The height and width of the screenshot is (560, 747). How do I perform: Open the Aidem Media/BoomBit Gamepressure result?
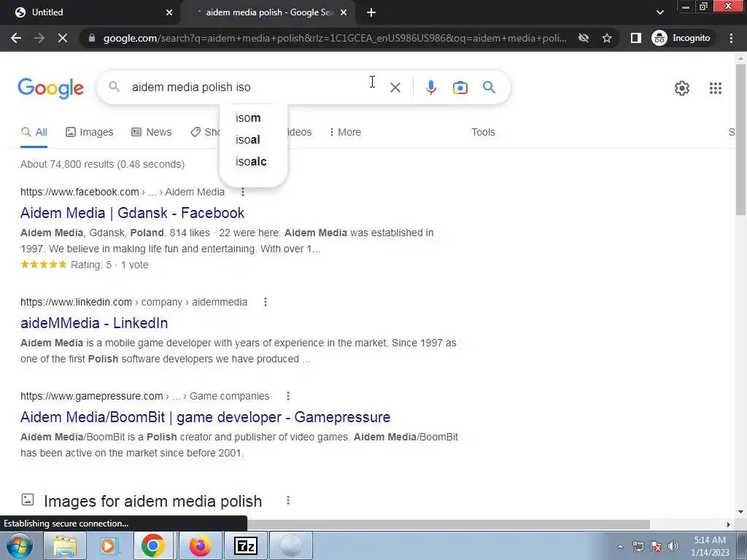pyautogui.click(x=205, y=417)
